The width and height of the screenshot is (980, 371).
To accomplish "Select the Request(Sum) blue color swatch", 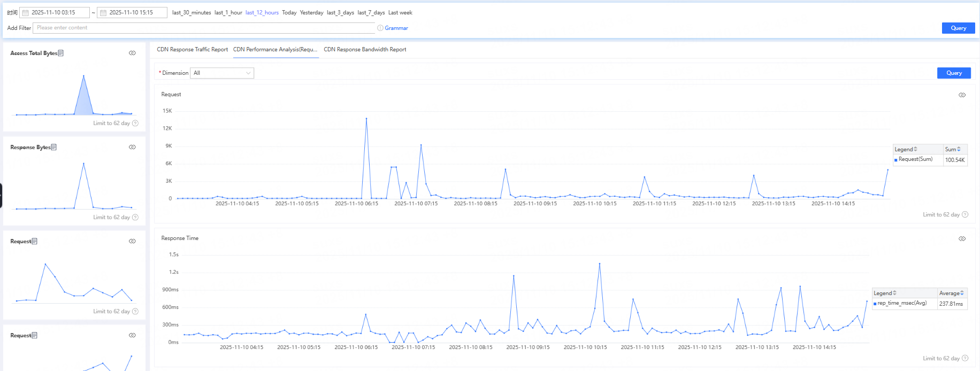I will (896, 160).
